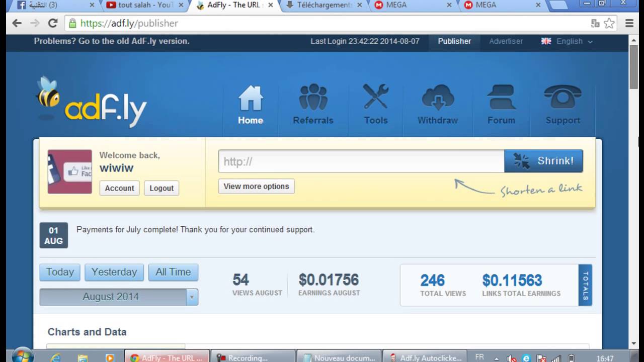The width and height of the screenshot is (644, 362).
Task: Open the Withdraw section
Action: tap(438, 106)
